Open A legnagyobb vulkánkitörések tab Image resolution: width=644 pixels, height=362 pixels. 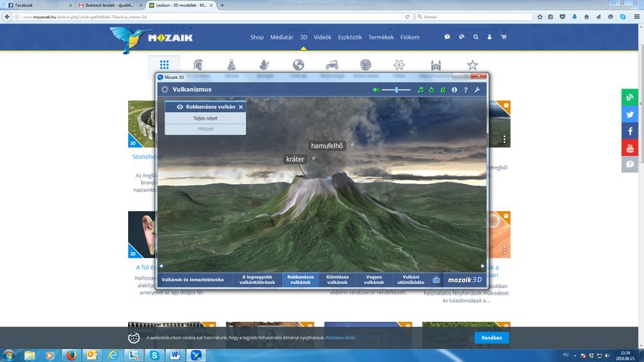click(x=257, y=279)
